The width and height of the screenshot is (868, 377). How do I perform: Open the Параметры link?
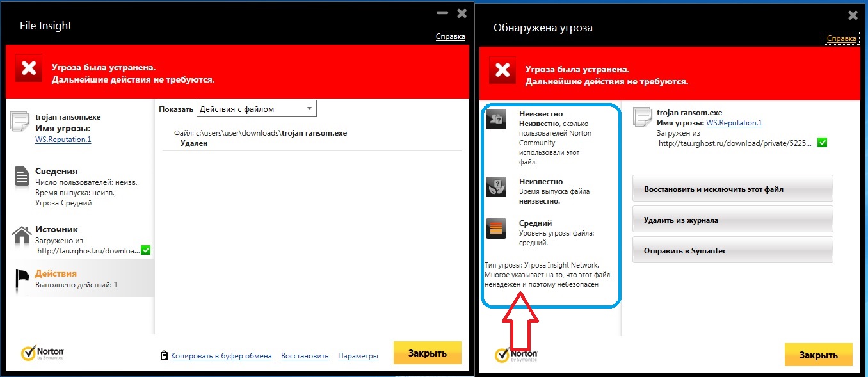coord(358,356)
